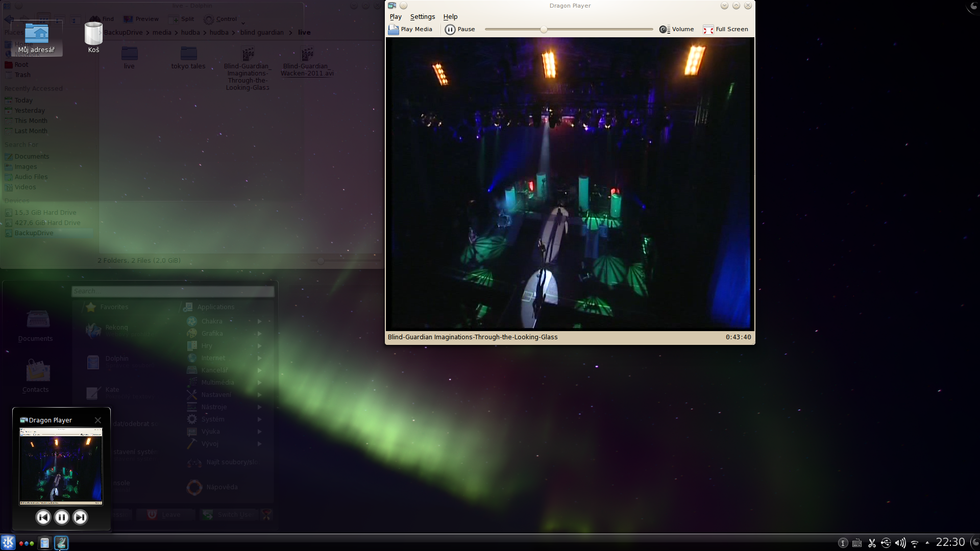Open the Volume control in Dragon Player
The width and height of the screenshot is (980, 551).
[676, 30]
